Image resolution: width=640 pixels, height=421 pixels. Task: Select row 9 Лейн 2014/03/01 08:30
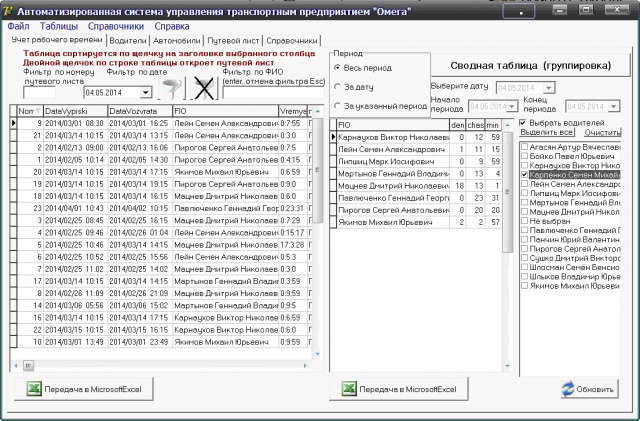(161, 123)
